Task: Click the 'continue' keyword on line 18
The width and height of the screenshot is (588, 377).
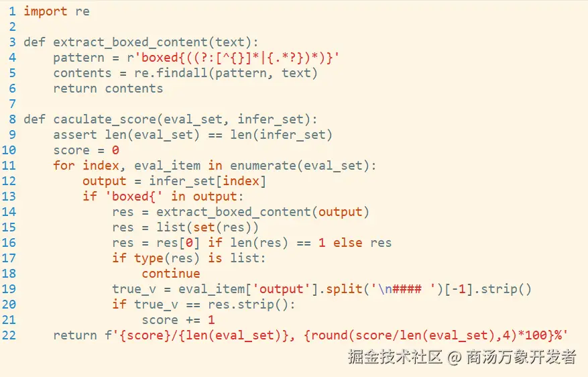Action: (170, 273)
